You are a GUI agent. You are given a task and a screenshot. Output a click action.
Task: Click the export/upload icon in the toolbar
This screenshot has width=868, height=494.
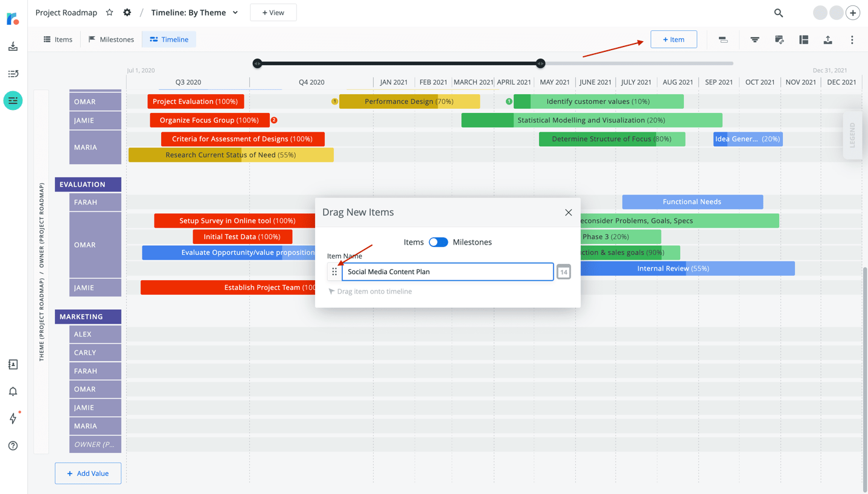coord(828,39)
